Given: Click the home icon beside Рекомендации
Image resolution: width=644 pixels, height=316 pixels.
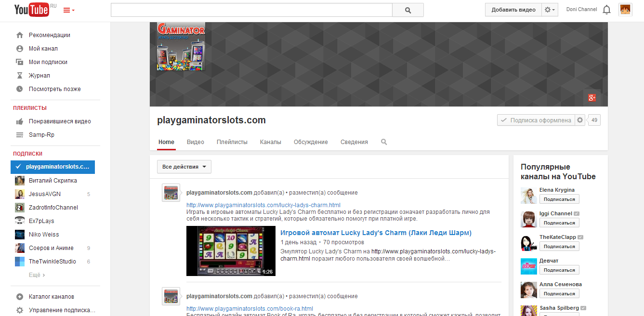Looking at the screenshot, I should coord(20,35).
